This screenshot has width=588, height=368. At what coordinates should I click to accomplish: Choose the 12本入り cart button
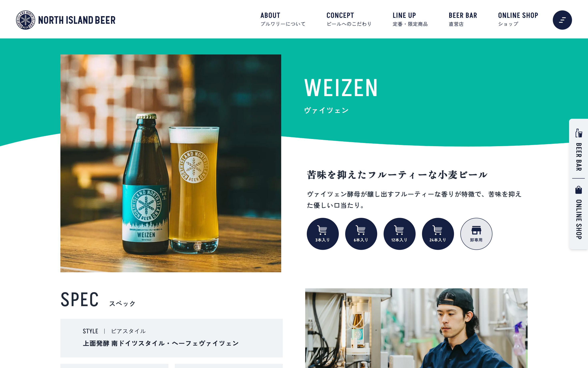399,234
